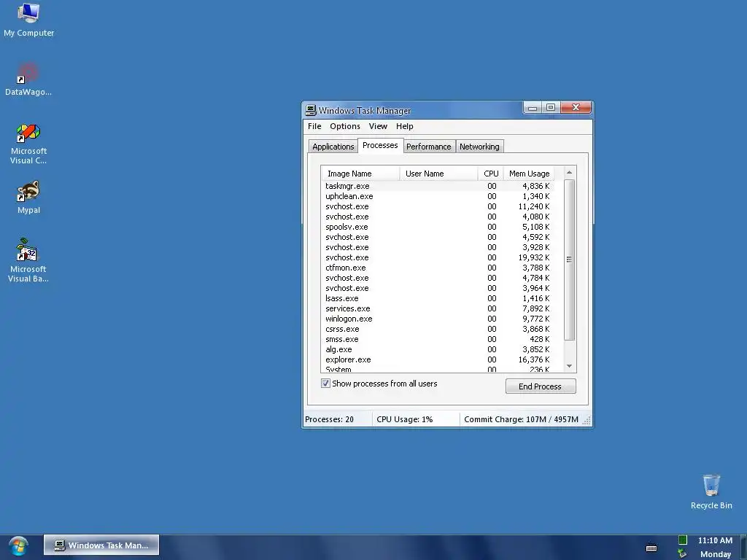
Task: Open the View menu
Action: tap(378, 126)
